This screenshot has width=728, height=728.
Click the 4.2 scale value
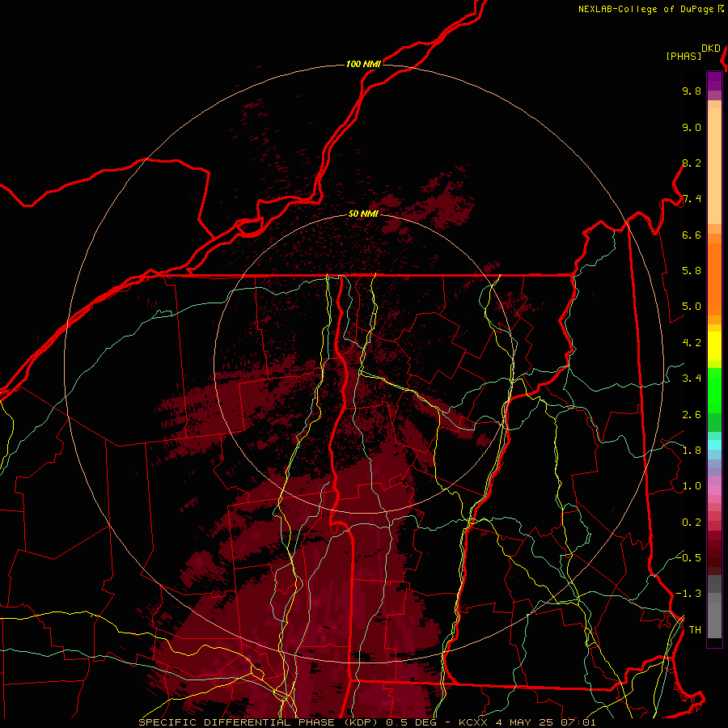[692, 343]
